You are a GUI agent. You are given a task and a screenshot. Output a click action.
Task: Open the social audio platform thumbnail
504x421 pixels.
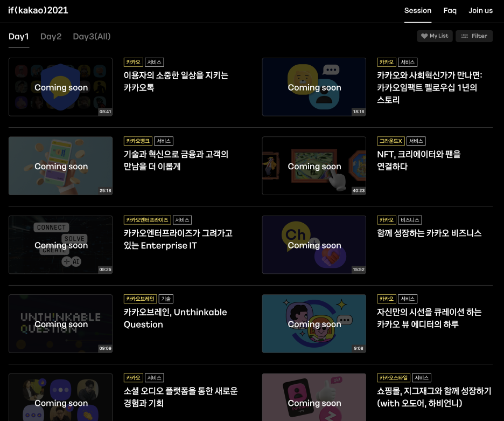60,397
